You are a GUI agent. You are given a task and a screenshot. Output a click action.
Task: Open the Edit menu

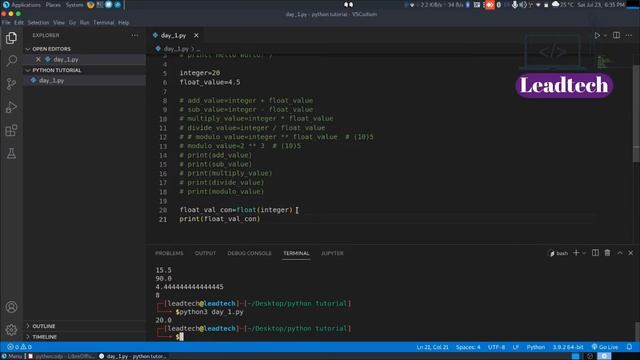(x=19, y=22)
